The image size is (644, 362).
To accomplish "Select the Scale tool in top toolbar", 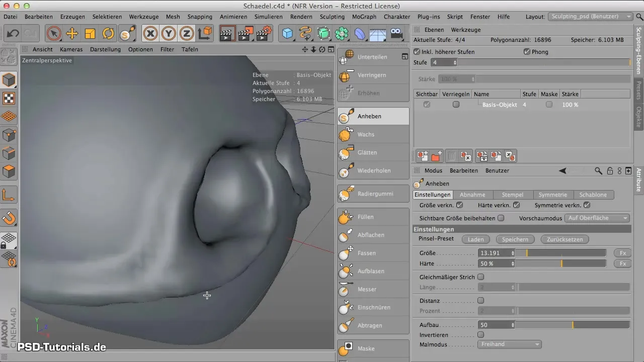I will pyautogui.click(x=90, y=34).
